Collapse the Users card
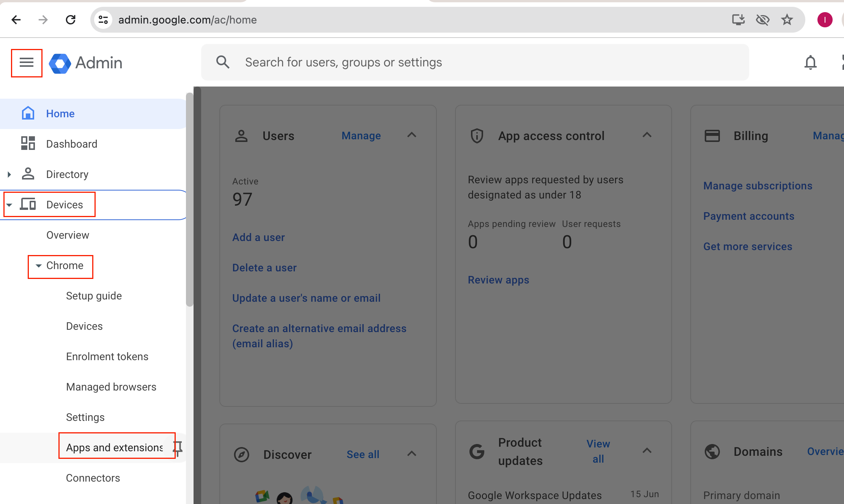 [x=412, y=135]
